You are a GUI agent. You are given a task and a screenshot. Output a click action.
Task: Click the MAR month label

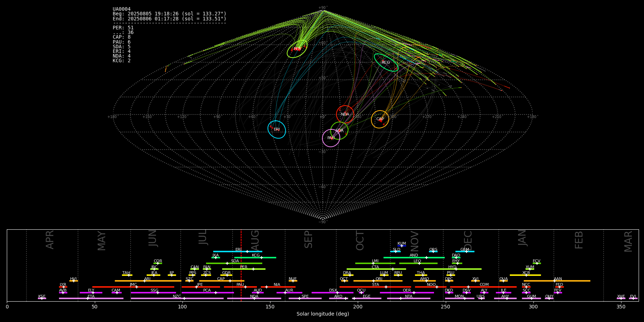(x=628, y=241)
